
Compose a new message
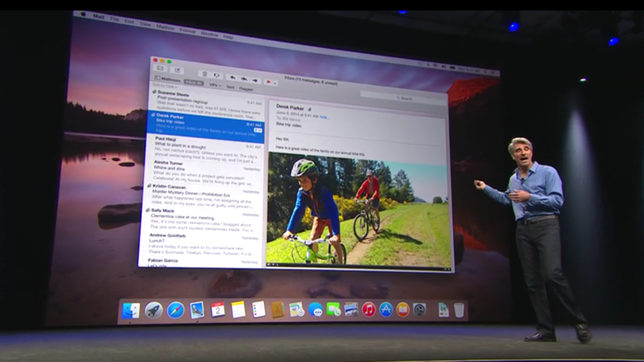tap(177, 70)
